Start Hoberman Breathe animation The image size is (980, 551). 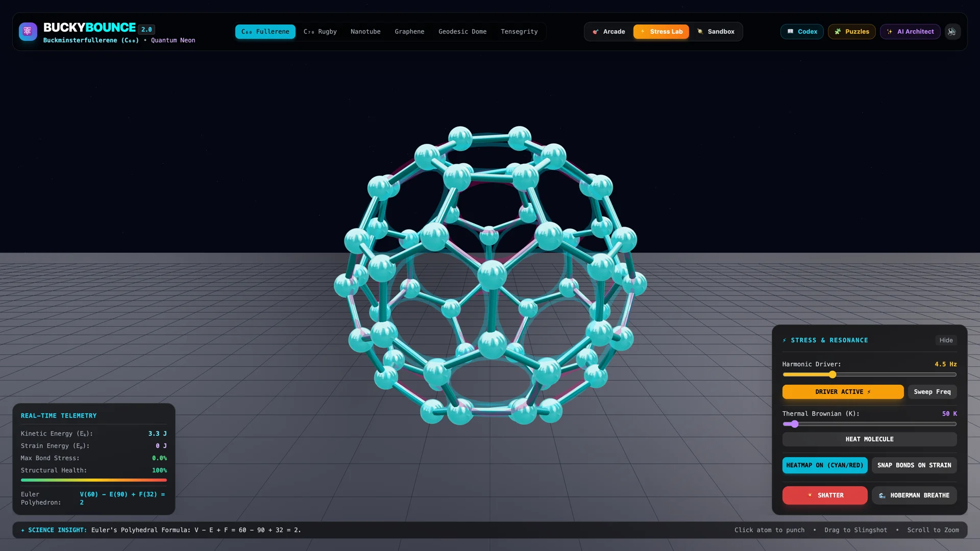[x=914, y=495]
